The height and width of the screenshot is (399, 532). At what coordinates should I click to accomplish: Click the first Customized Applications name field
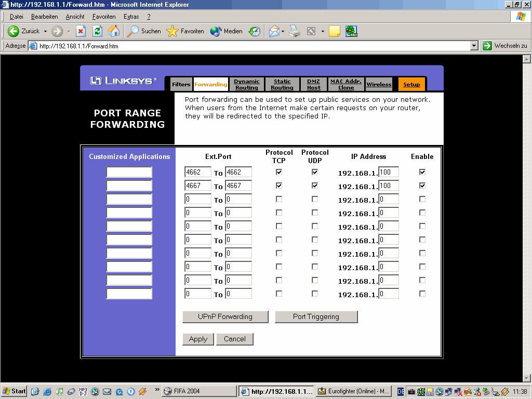129,172
